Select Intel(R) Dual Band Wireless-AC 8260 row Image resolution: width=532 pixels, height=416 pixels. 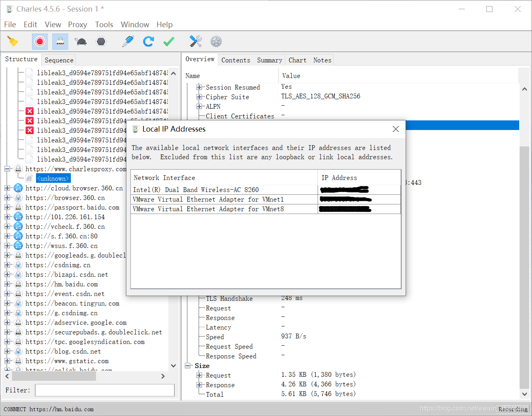point(266,190)
